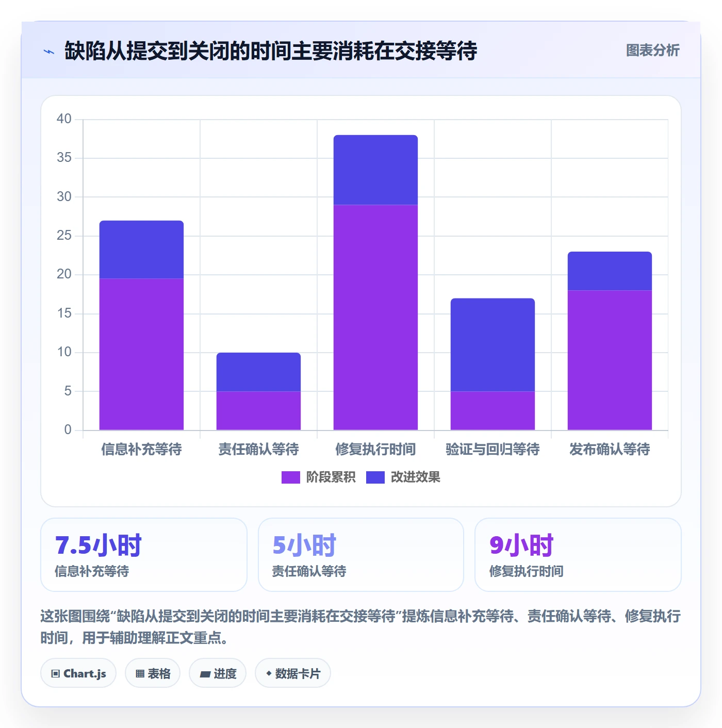
Task: Click the purple segment of 信息补充等待 bar
Action: (141, 354)
